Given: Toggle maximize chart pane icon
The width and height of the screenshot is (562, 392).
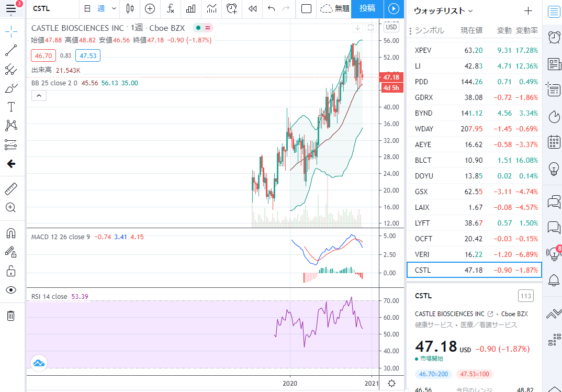Looking at the screenshot, I should click(371, 28).
